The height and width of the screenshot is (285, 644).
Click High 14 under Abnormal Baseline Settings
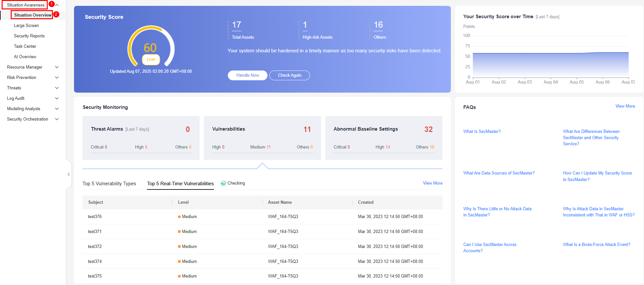[383, 147]
